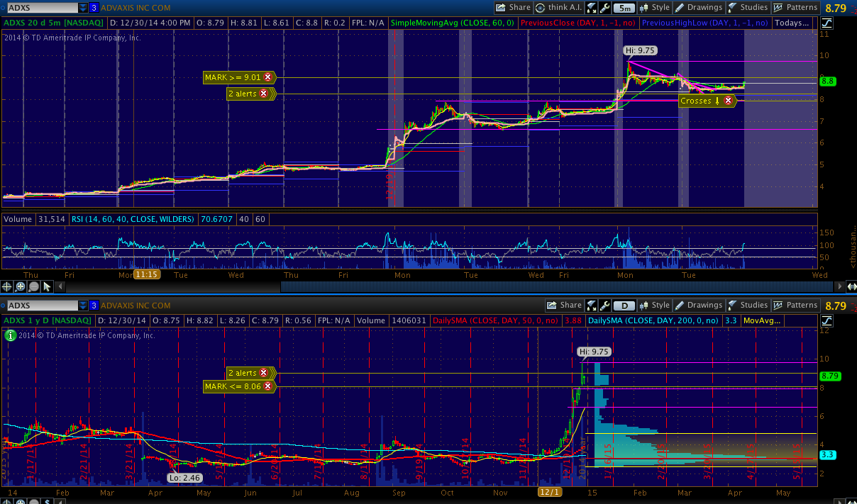Click the chart scale icon below top price
Viewport: 857px width, 504px height.
click(827, 23)
